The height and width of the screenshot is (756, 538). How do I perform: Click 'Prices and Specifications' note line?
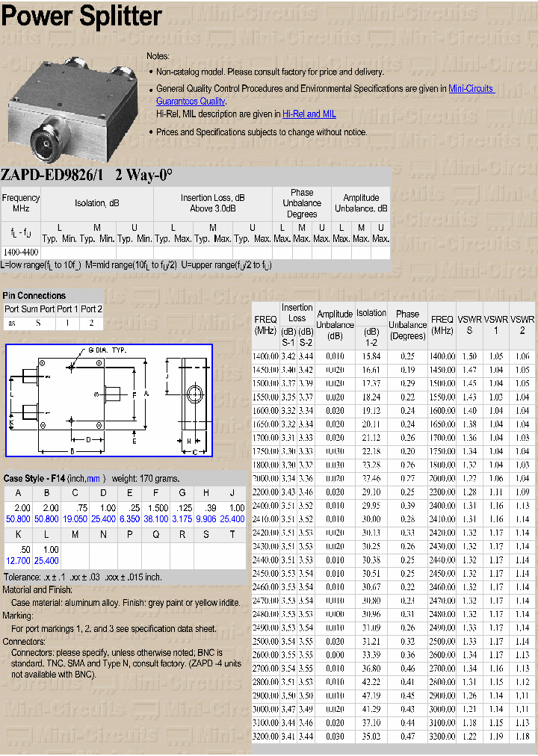click(262, 132)
